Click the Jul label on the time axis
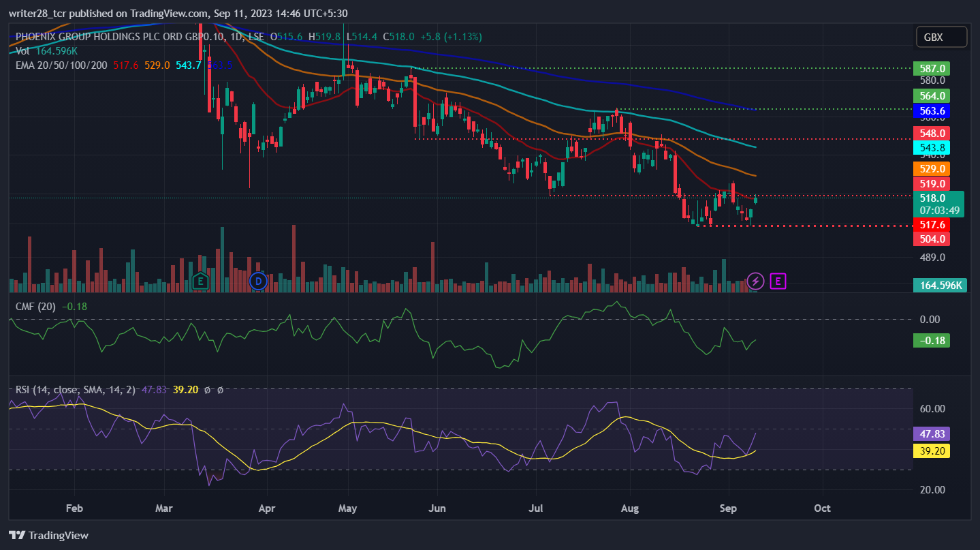980x550 pixels. [536, 508]
